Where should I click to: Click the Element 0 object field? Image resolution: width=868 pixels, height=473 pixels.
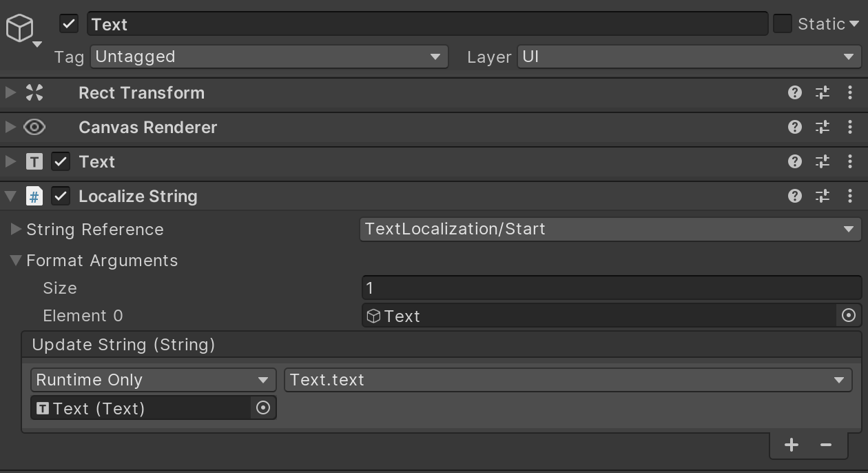[x=599, y=316]
